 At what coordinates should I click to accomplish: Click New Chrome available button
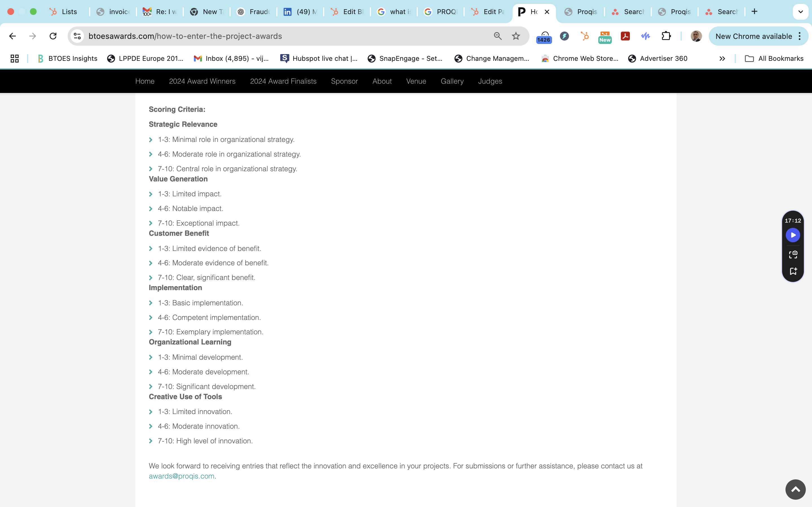point(753,36)
